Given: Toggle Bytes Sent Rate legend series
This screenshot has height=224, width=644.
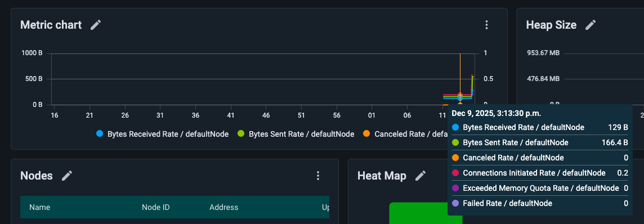Looking at the screenshot, I should tap(296, 134).
